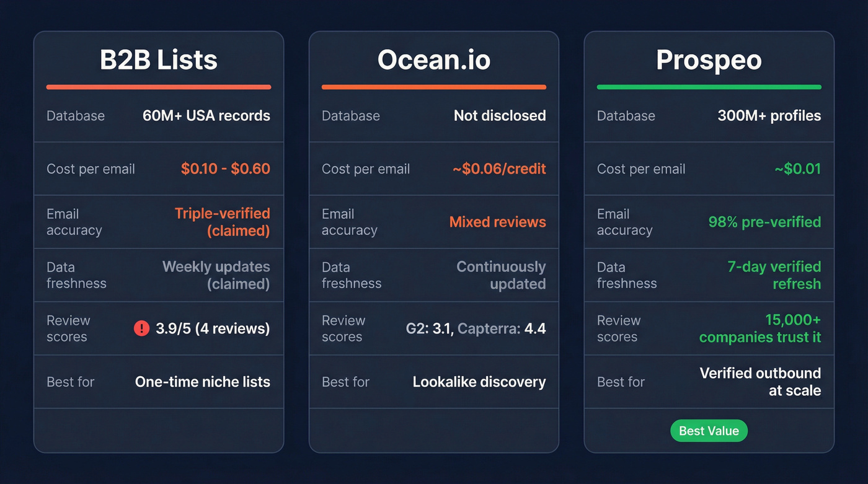Image resolution: width=868 pixels, height=484 pixels.
Task: Click the red warning icon beside 3.9/5
Action: (x=141, y=328)
